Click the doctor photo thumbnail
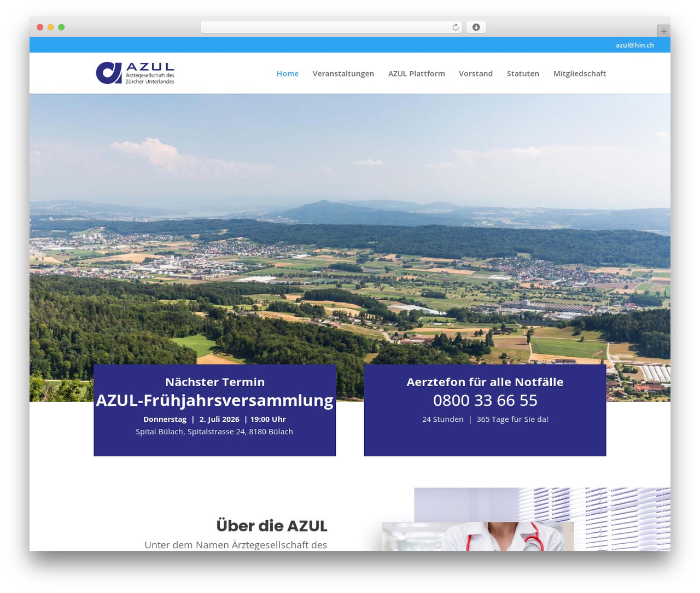 point(477,536)
